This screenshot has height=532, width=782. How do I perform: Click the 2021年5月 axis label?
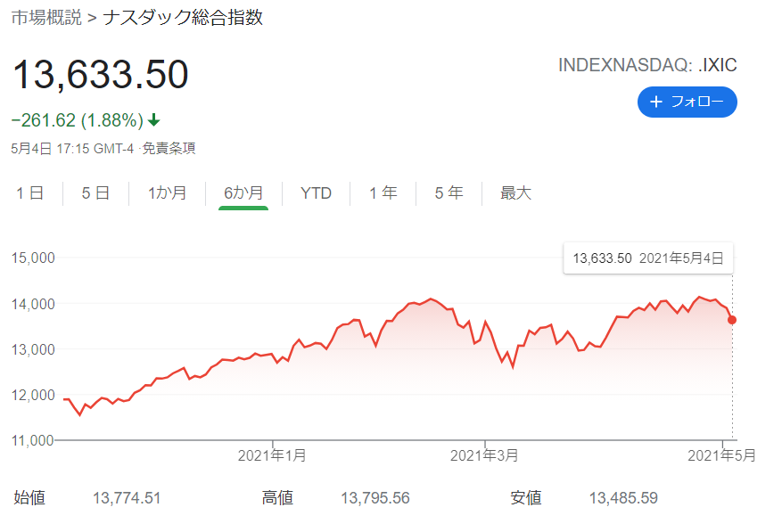click(721, 455)
